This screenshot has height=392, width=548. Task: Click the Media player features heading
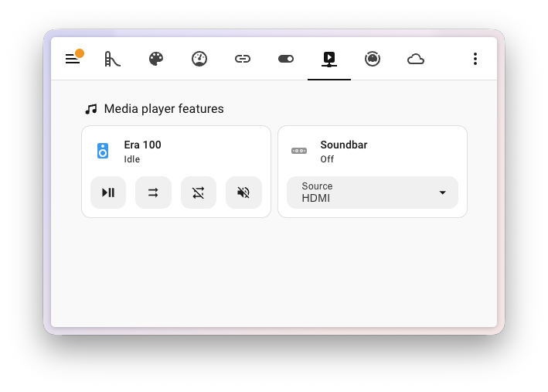coord(164,109)
